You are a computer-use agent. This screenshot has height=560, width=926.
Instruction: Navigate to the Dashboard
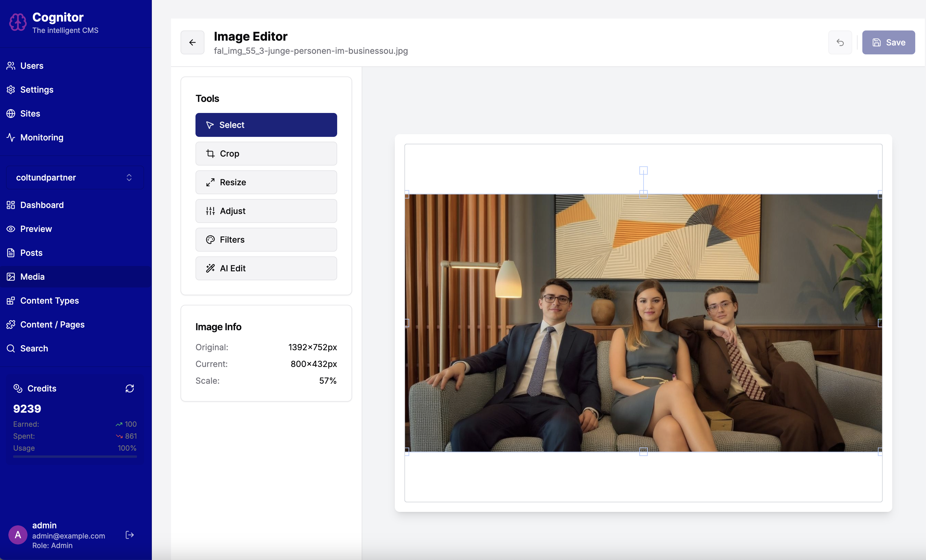pyautogui.click(x=42, y=205)
